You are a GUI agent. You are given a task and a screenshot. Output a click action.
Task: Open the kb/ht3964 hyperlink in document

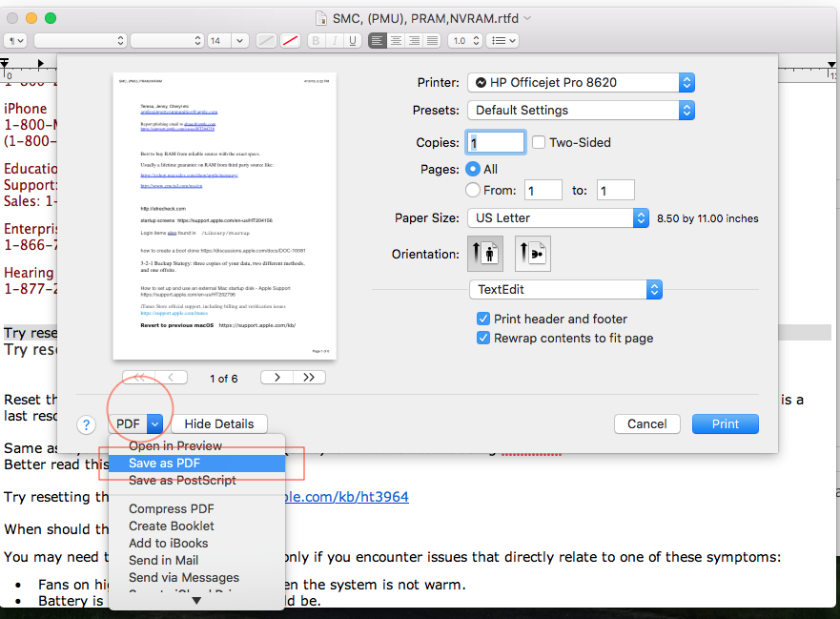[347, 497]
